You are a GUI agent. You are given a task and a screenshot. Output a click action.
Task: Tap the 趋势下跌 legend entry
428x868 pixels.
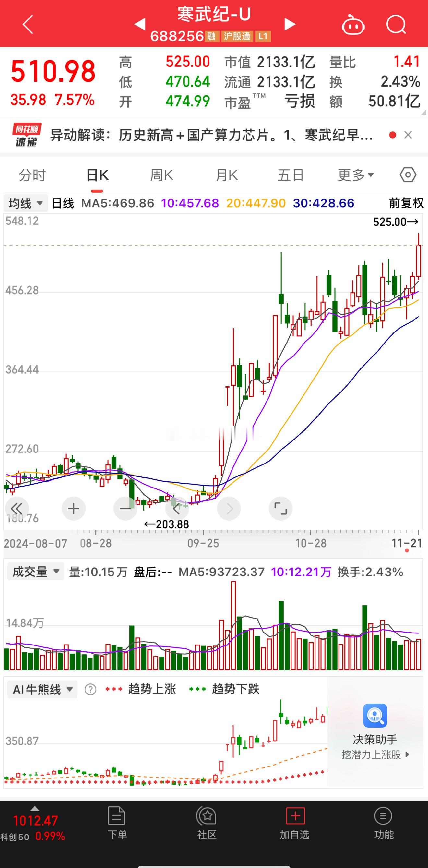click(224, 689)
